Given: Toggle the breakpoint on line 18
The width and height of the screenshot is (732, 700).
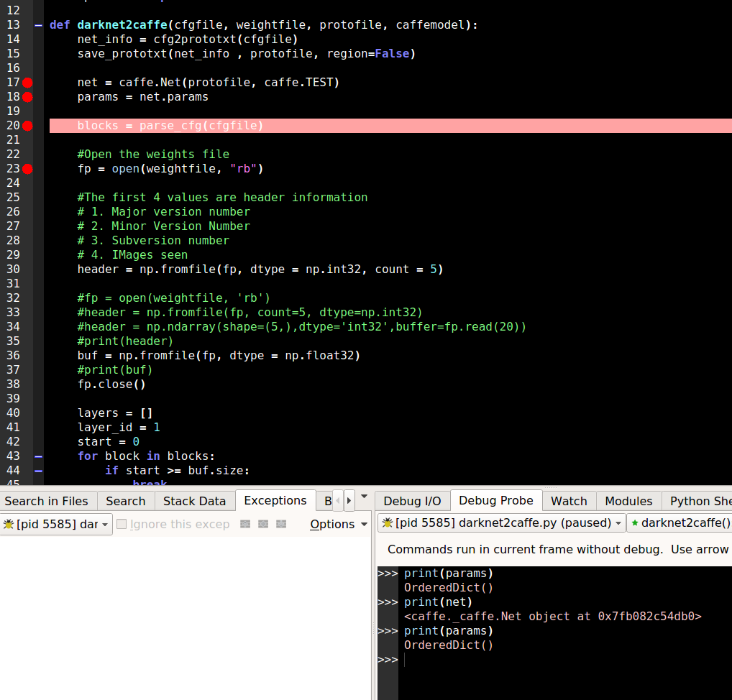Looking at the screenshot, I should pyautogui.click(x=27, y=97).
